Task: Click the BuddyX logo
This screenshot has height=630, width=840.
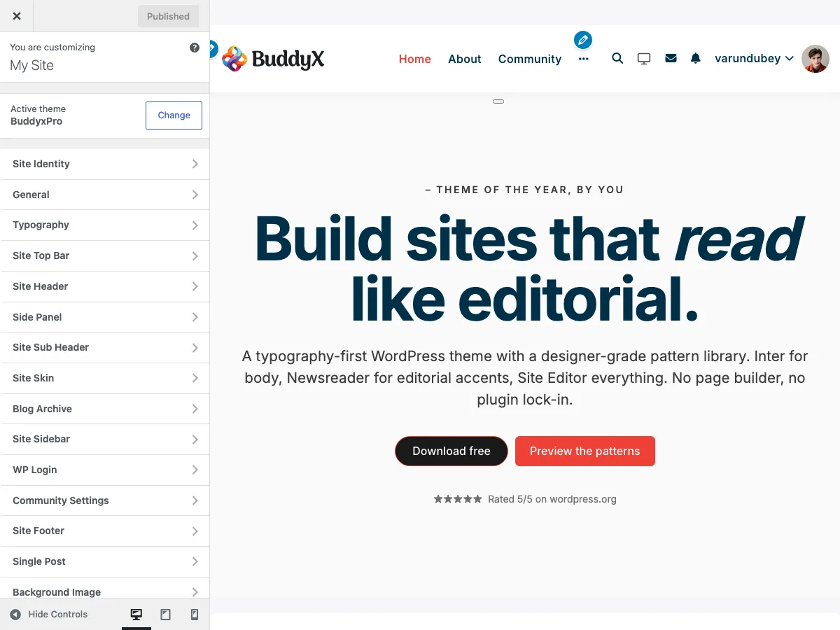Action: [x=274, y=59]
